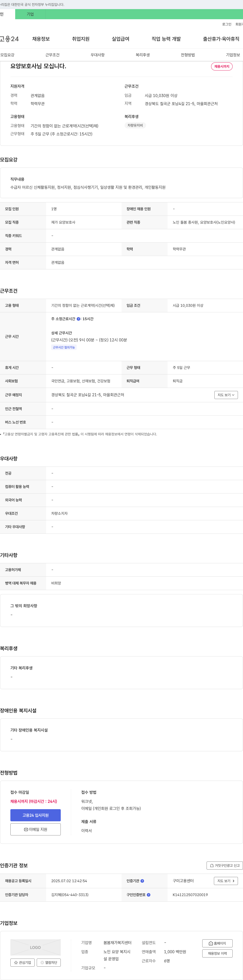This screenshot has height=980, width=243.
Task: Click help icon next to 주 소정근로시간
Action: [x=78, y=319]
